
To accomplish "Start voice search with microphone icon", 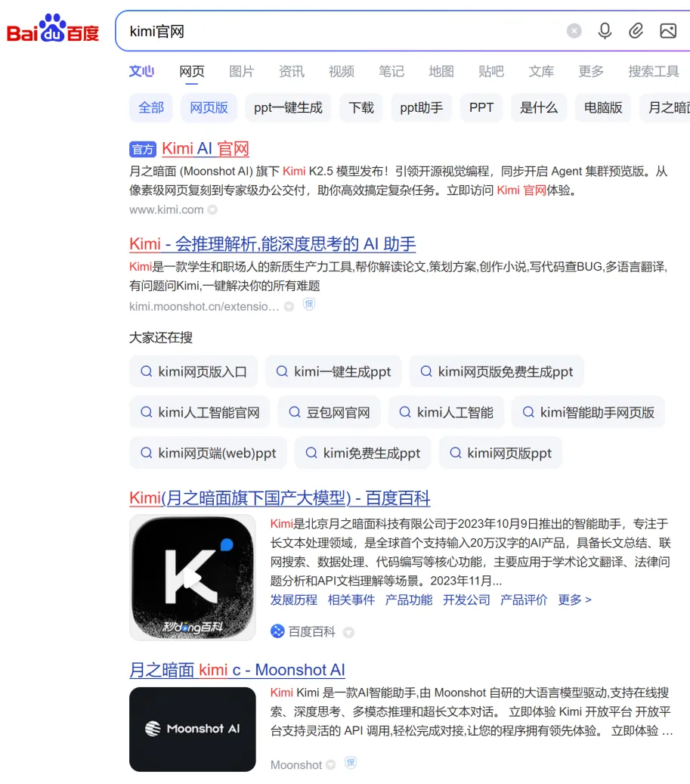I will [605, 31].
